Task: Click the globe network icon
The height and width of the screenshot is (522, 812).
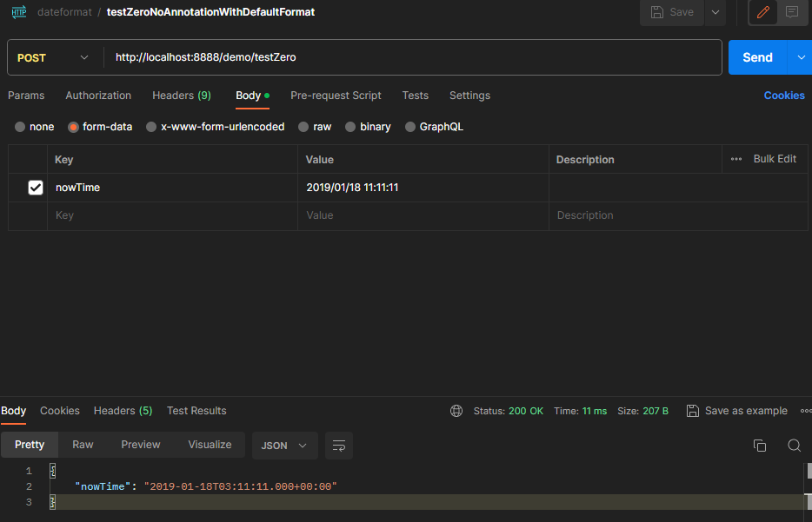Action: click(x=456, y=411)
